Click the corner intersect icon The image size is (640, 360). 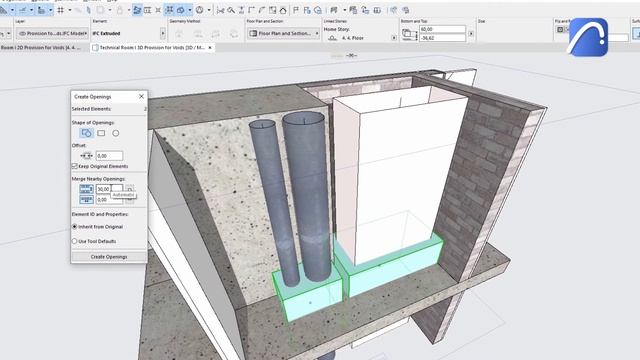coord(251,11)
